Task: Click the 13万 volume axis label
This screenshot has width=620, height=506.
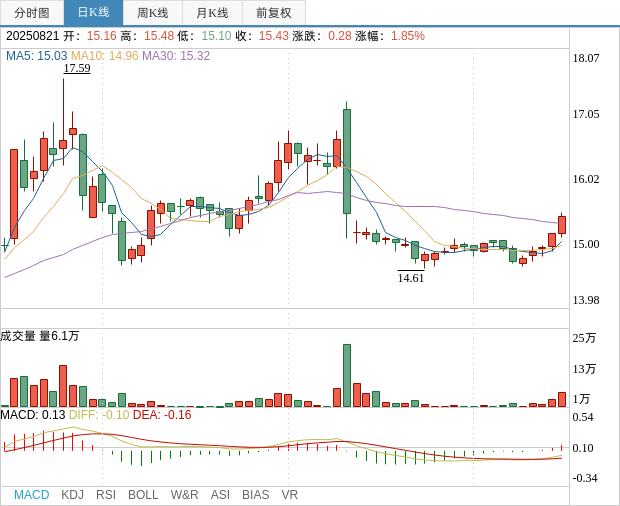Action: point(584,369)
